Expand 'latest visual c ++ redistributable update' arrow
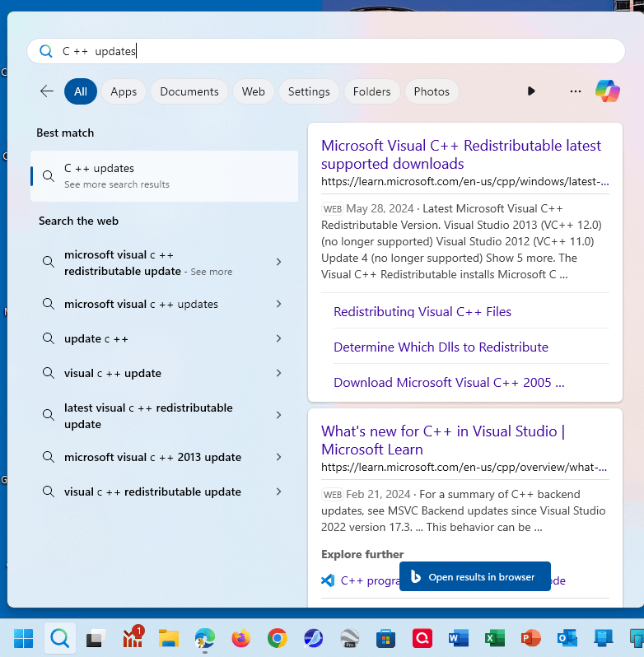The image size is (644, 657). pyautogui.click(x=278, y=415)
